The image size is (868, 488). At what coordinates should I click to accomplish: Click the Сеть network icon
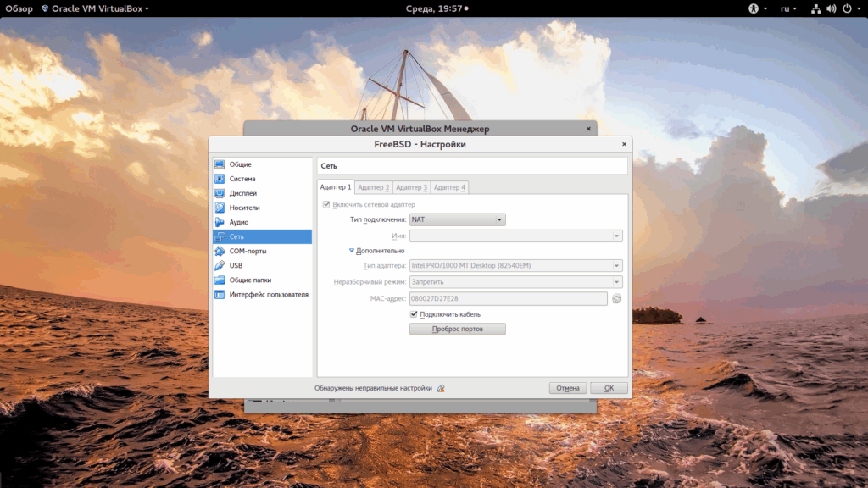pyautogui.click(x=220, y=237)
